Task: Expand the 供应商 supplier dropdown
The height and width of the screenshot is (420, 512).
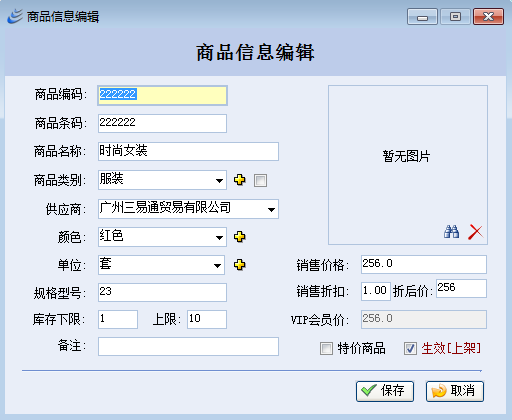Action: 188,209
